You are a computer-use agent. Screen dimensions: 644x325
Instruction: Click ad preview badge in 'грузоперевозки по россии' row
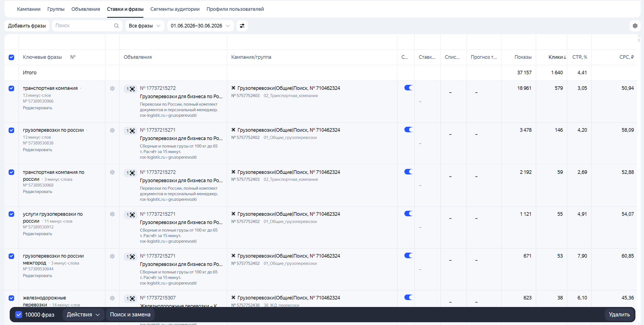(x=130, y=131)
